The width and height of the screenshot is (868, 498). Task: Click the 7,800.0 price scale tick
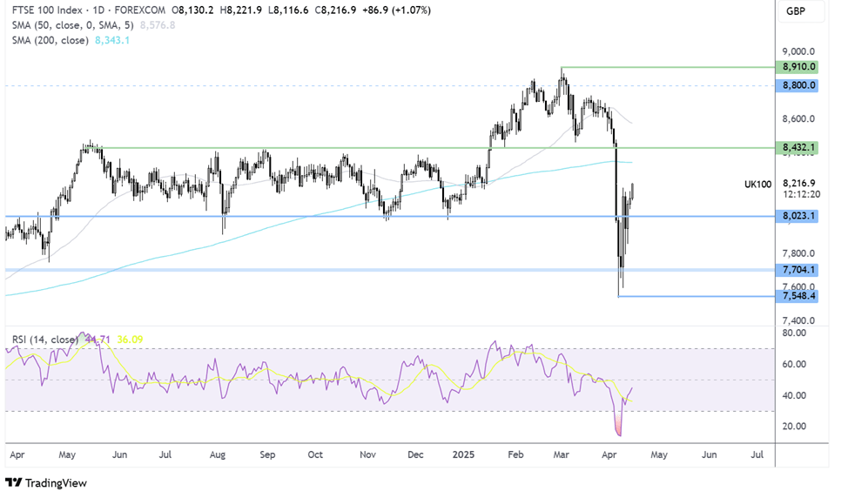(x=798, y=253)
